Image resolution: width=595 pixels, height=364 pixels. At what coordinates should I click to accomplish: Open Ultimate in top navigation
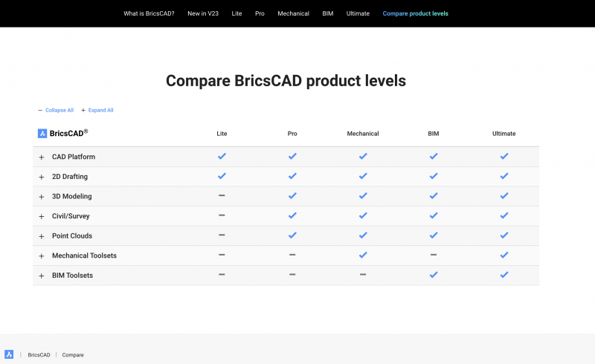(x=358, y=13)
